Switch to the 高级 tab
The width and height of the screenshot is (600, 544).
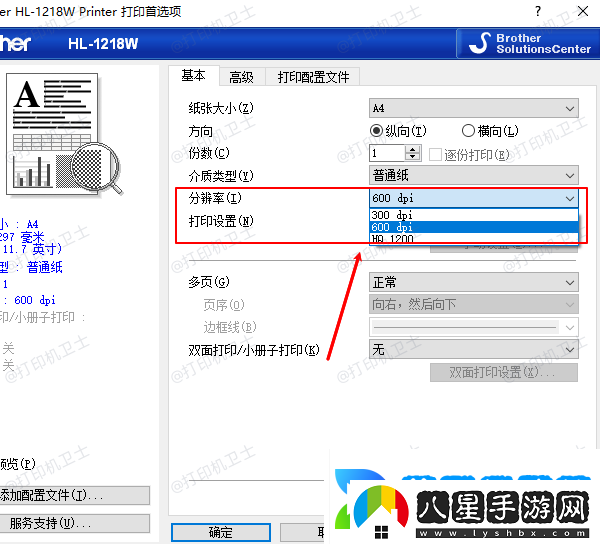[241, 77]
